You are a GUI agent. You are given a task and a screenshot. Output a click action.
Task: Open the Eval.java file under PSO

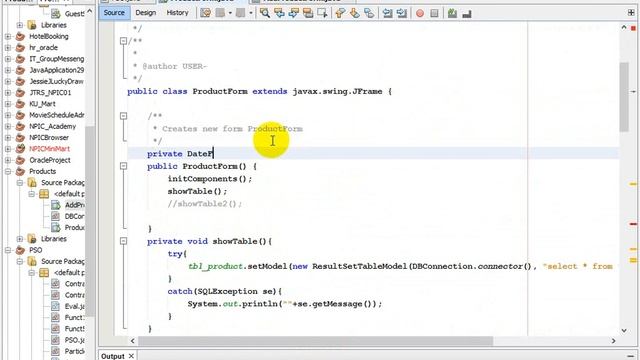point(74,306)
